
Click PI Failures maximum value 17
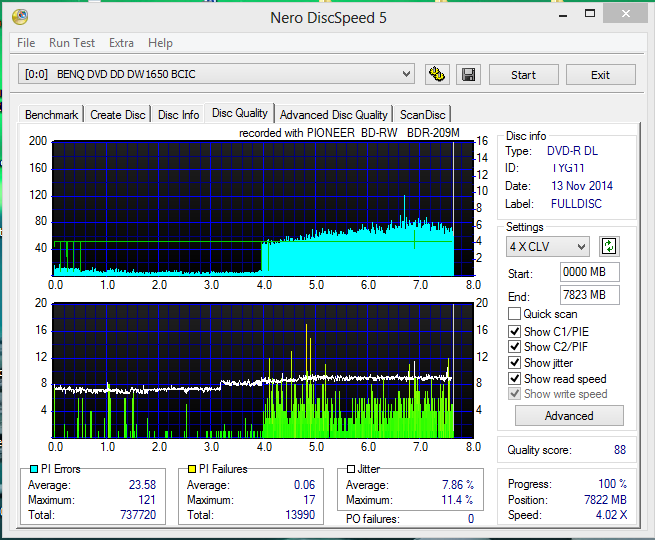(x=309, y=499)
